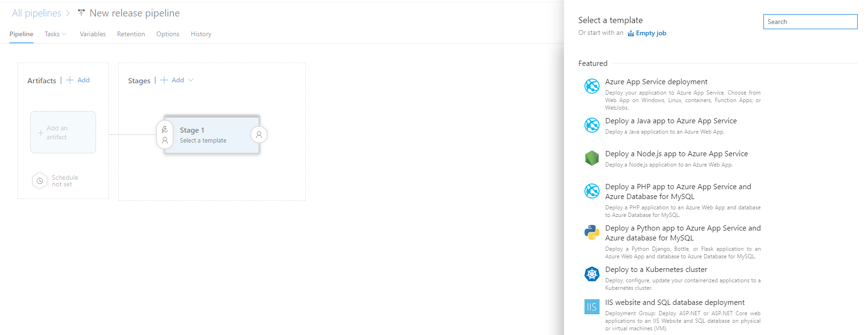Choose the Deploy a Python app template

pos(683,233)
